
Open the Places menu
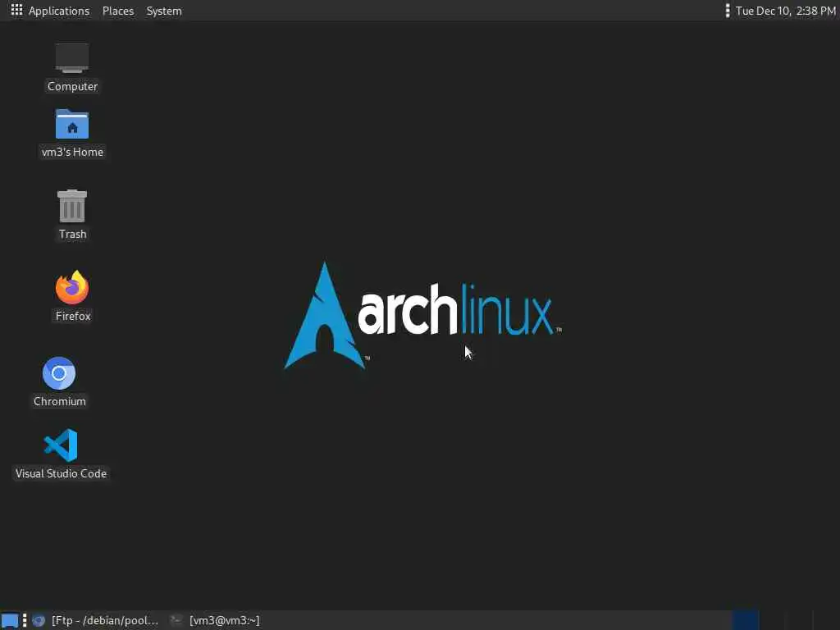(x=118, y=11)
